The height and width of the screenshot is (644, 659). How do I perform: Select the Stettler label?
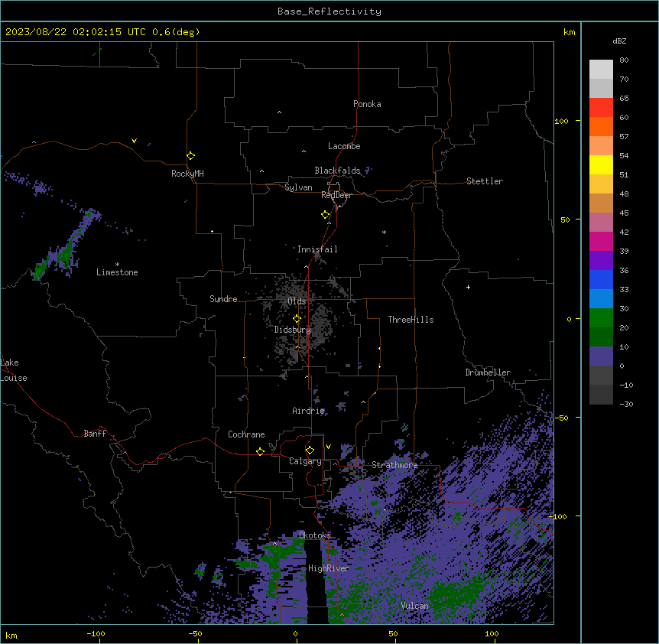point(485,181)
